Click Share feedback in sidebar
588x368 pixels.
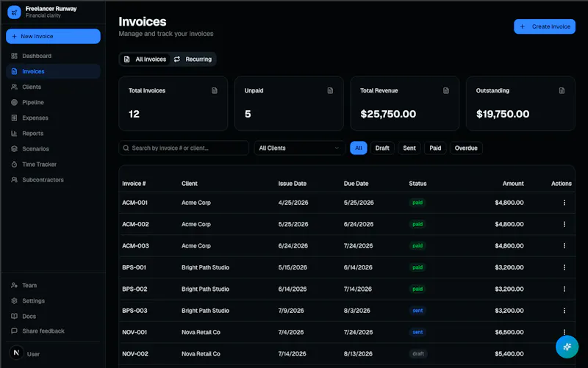click(53, 331)
